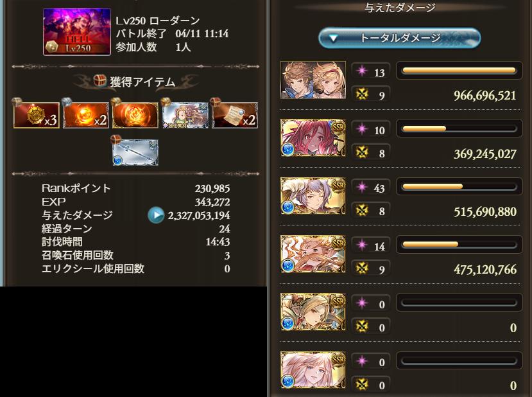Viewport: 532px width, 397px height.
Task: Click the 獲得アイテム chest header
Action: 135,82
